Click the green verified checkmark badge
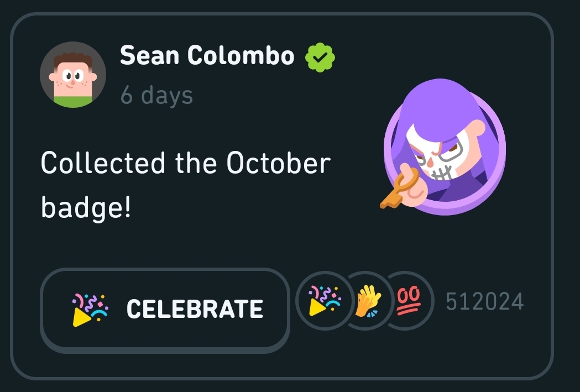This screenshot has width=580, height=392. coord(321,56)
